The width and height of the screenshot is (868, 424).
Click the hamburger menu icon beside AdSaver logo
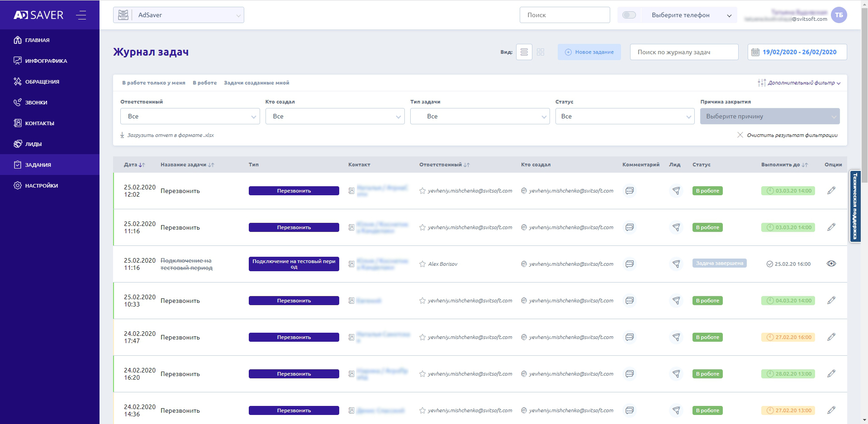(x=81, y=15)
